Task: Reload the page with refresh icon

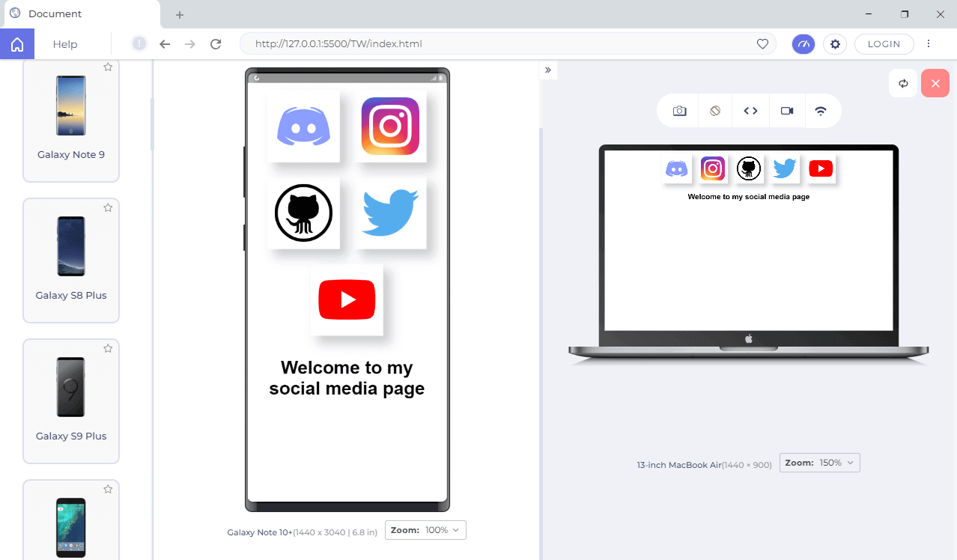Action: (x=216, y=44)
